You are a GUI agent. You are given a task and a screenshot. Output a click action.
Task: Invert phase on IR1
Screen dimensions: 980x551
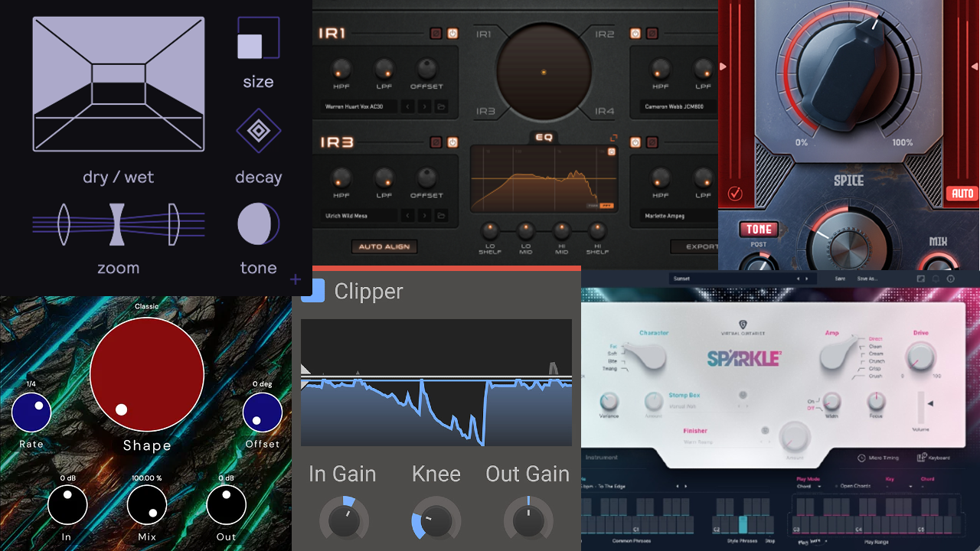pyautogui.click(x=436, y=34)
